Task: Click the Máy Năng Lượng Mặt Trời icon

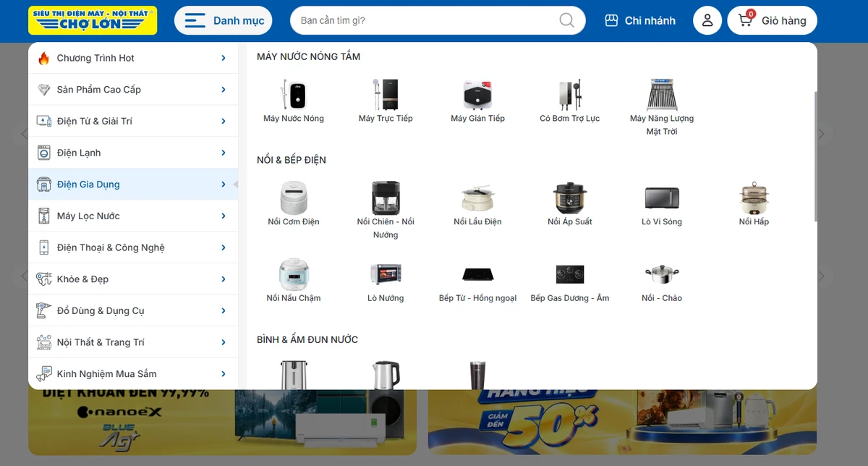Action: click(662, 94)
